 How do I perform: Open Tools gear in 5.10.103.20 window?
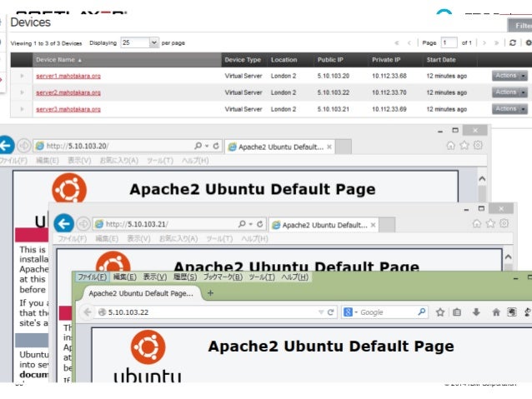pos(478,146)
